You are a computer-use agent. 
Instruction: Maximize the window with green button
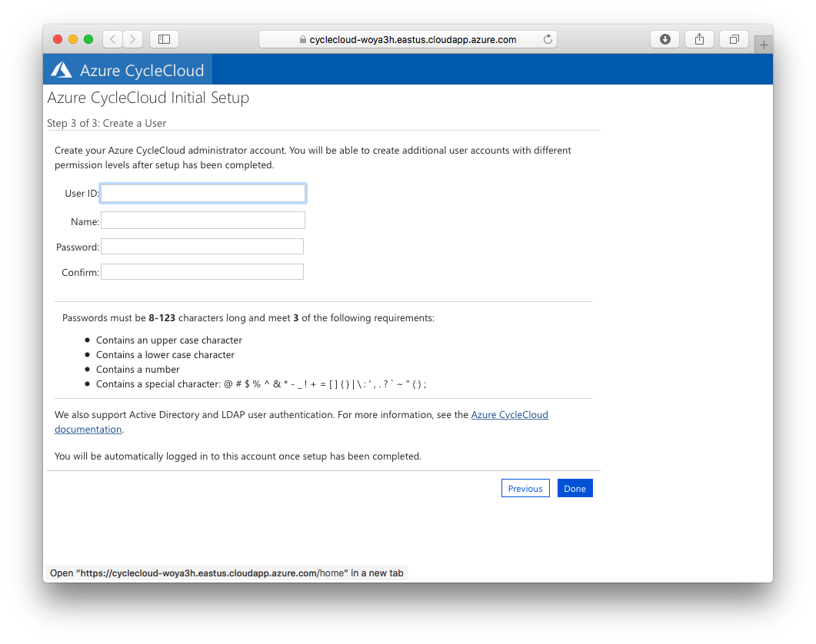click(88, 39)
